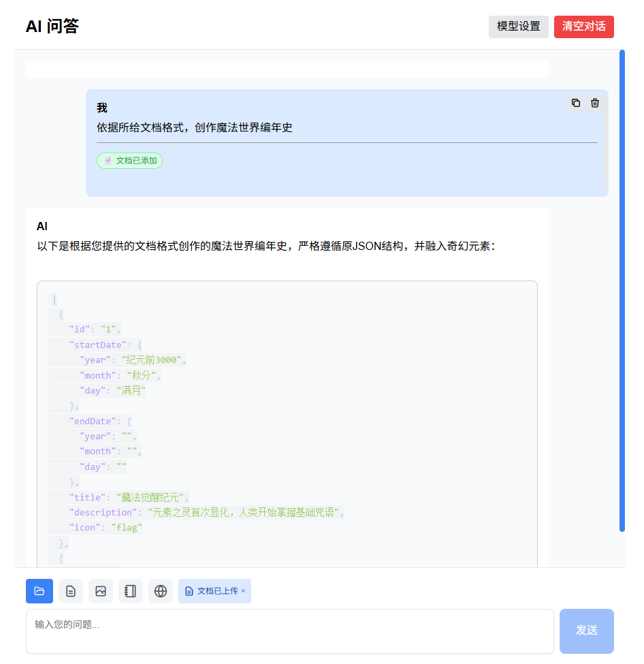This screenshot has width=644, height=664.
Task: Click the AI reply intro sentence
Action: click(266, 246)
